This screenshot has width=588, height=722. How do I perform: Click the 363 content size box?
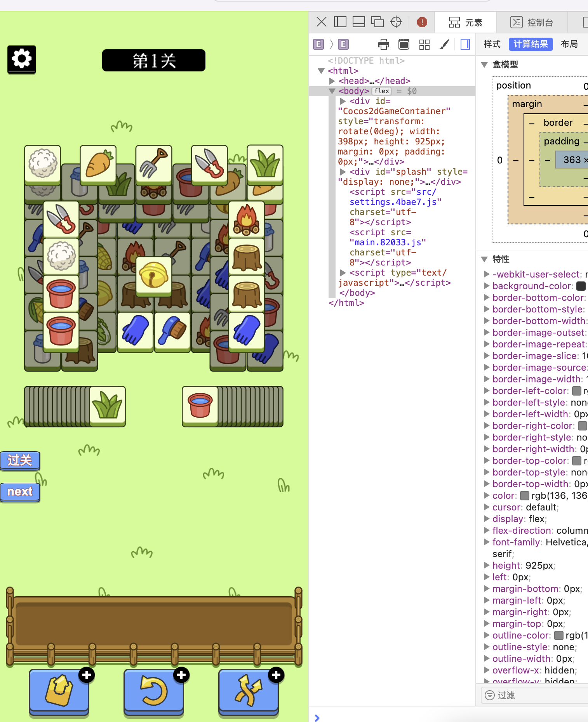572,160
